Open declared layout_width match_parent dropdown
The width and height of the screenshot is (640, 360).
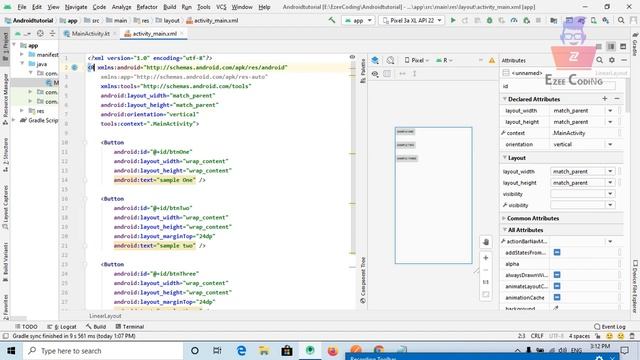click(x=610, y=111)
